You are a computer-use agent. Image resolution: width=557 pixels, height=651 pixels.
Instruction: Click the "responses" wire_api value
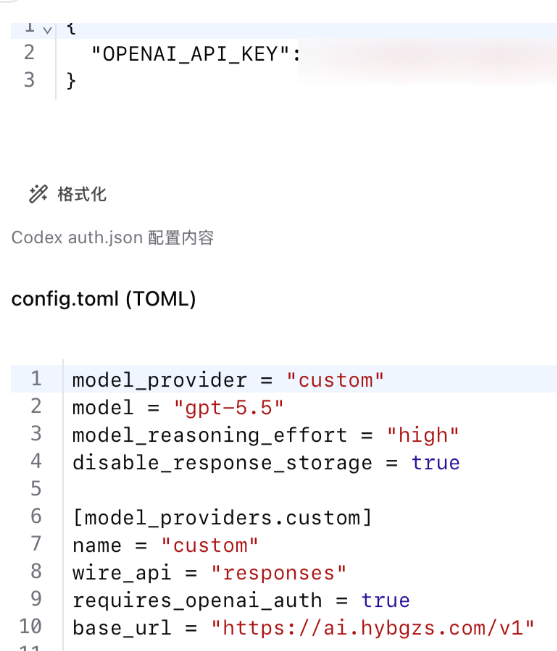(x=278, y=573)
